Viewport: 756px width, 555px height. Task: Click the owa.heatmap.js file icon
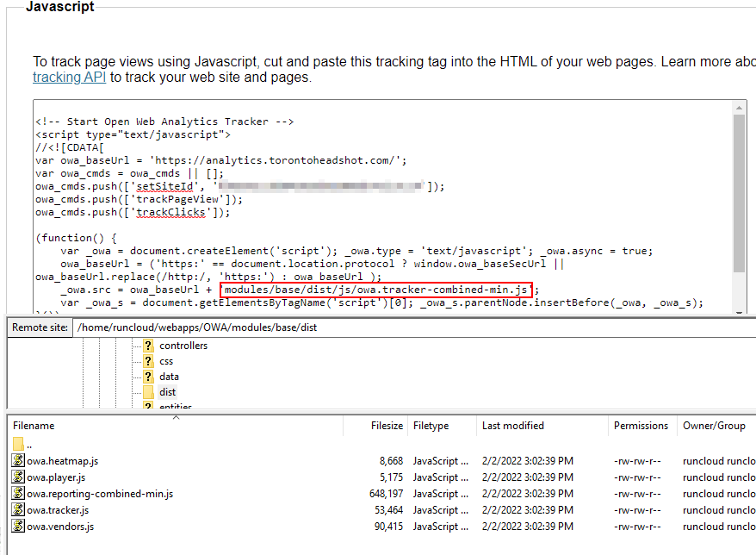[x=18, y=460]
